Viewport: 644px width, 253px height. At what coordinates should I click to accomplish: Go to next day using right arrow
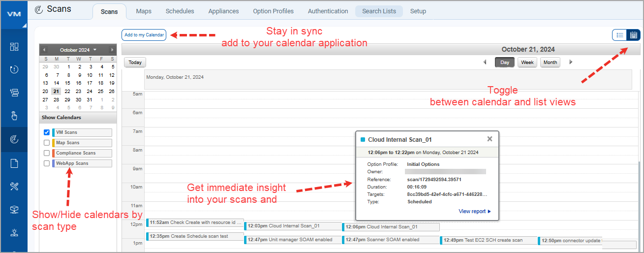(571, 63)
